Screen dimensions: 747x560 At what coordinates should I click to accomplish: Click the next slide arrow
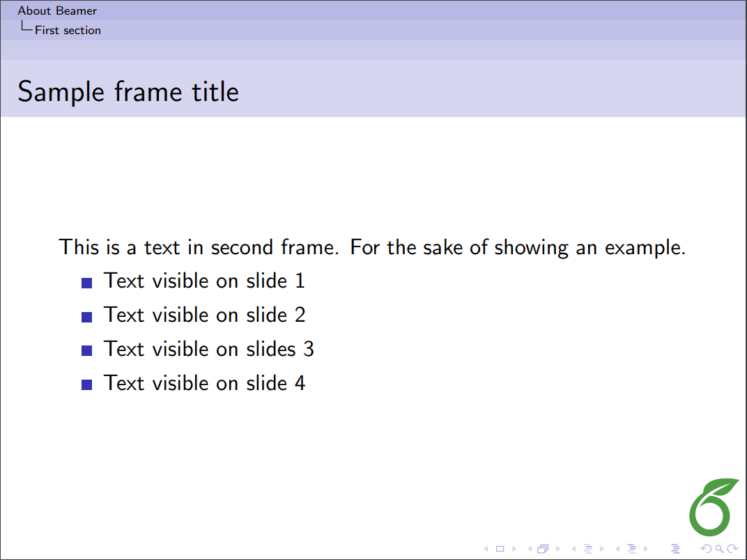[512, 549]
